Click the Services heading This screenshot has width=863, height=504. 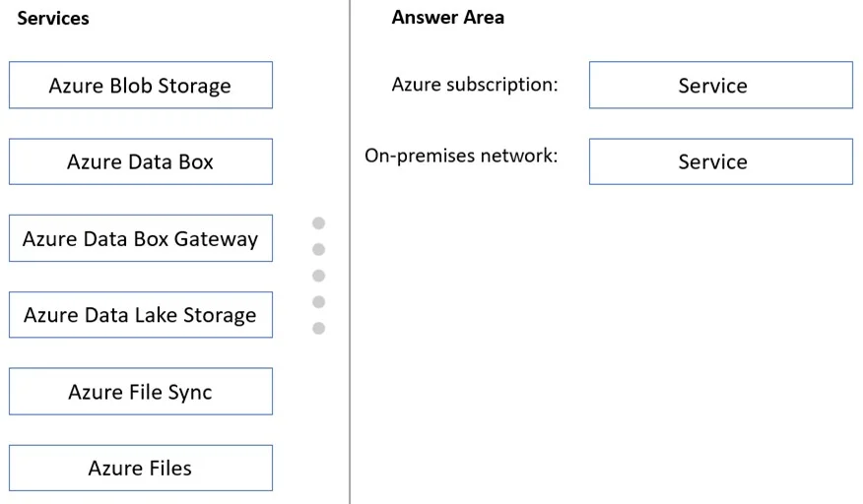click(x=53, y=18)
